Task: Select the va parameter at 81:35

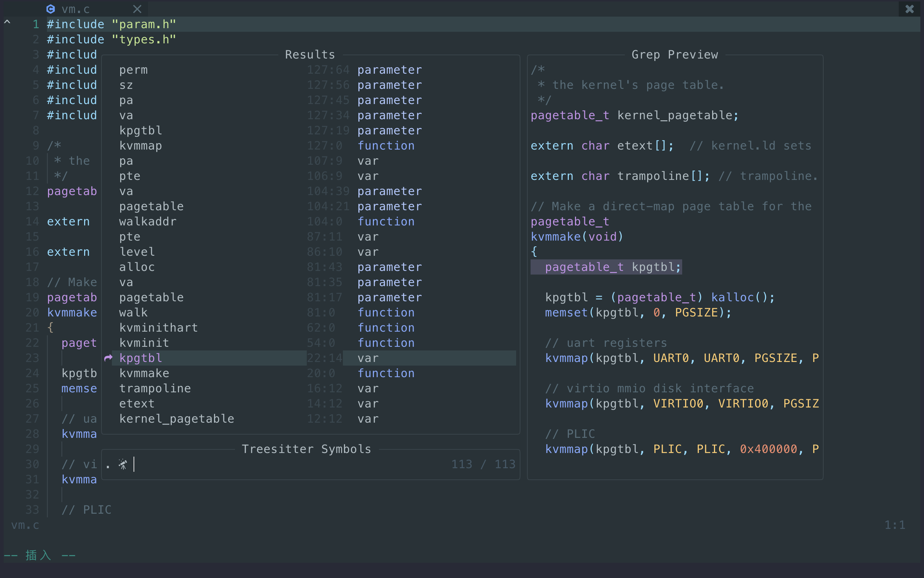Action: 310,282
